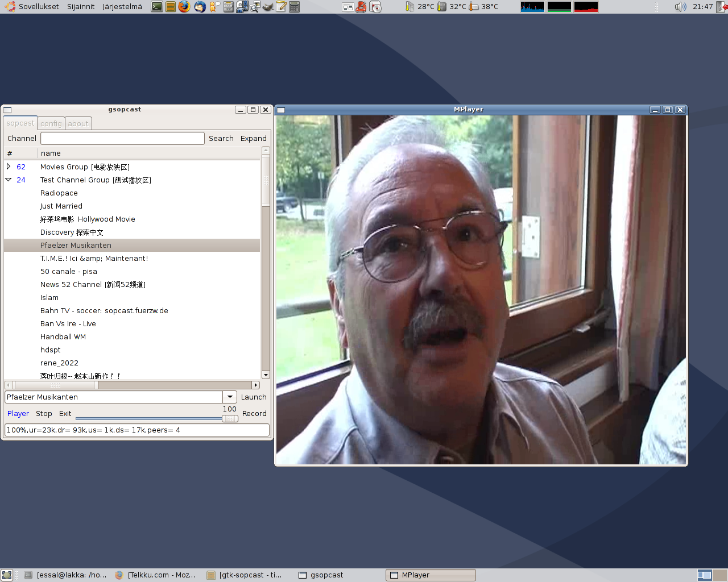Open the green system monitor graph
728x582 pixels.
tap(559, 7)
